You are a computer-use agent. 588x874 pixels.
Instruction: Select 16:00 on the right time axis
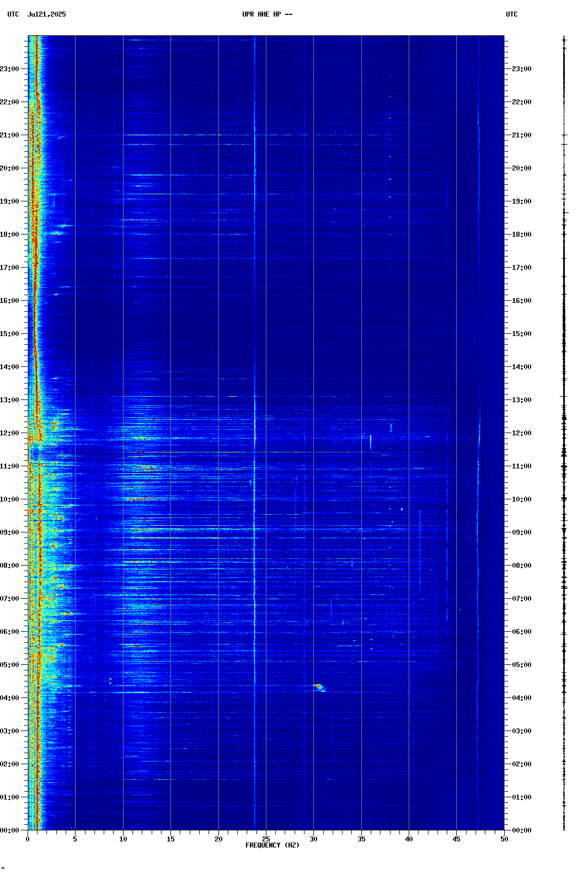pos(522,301)
